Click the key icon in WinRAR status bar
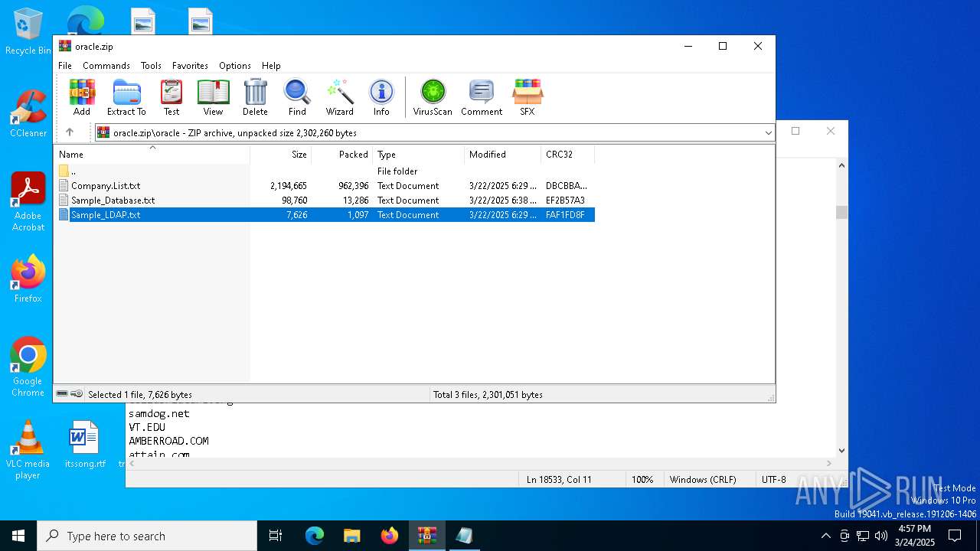 (x=77, y=394)
